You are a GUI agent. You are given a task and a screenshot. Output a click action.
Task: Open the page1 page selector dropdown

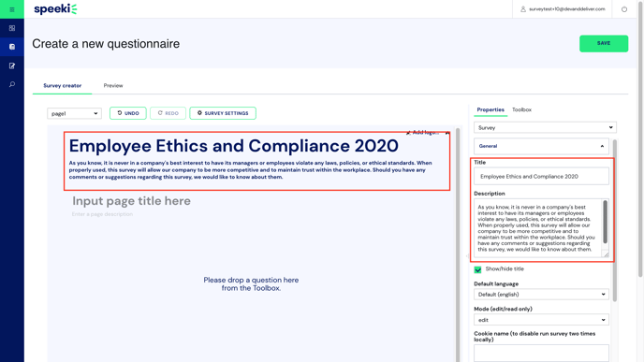point(74,113)
